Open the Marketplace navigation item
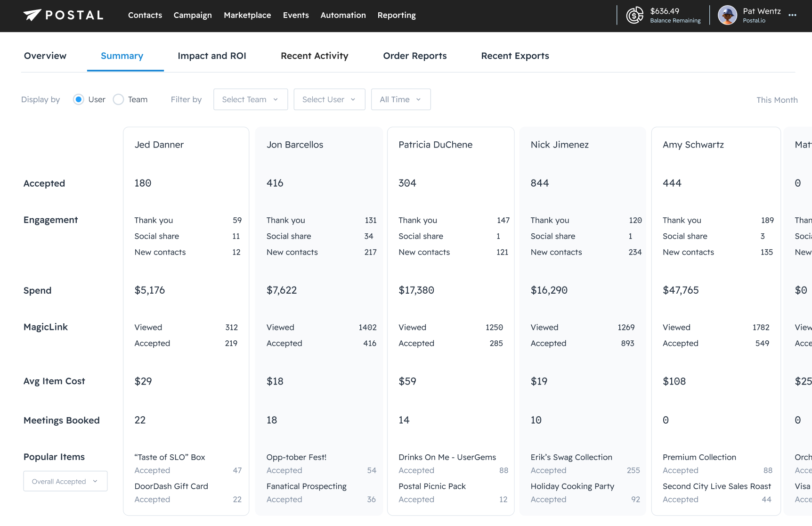812x526 pixels. click(247, 15)
